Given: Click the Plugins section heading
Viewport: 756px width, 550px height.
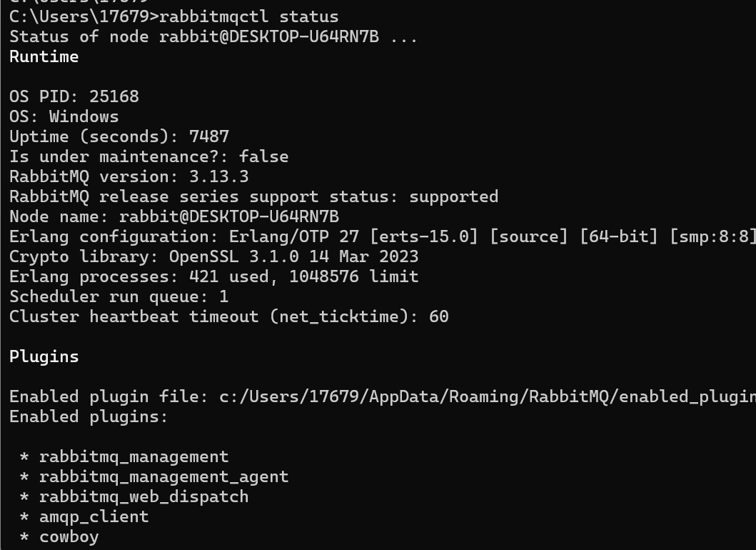Looking at the screenshot, I should [44, 357].
